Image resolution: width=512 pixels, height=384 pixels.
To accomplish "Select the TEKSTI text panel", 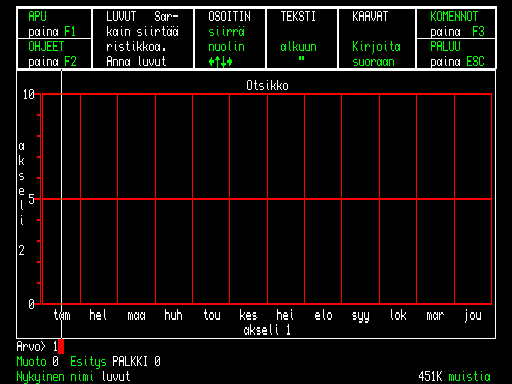I will click(x=302, y=39).
